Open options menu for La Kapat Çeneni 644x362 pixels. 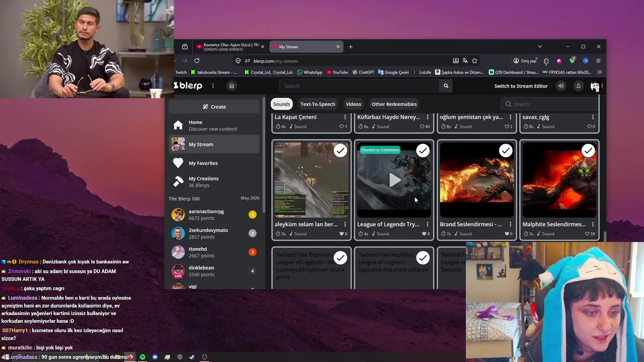point(345,117)
